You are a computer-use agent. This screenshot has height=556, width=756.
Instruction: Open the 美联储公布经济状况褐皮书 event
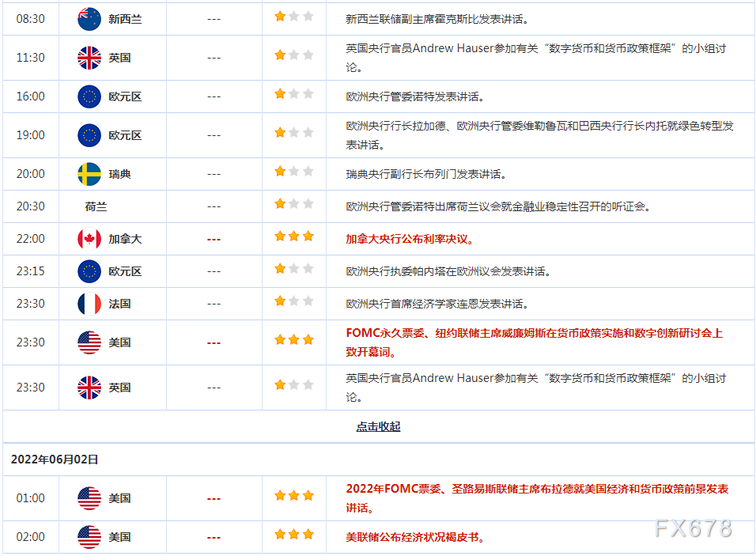click(x=414, y=537)
